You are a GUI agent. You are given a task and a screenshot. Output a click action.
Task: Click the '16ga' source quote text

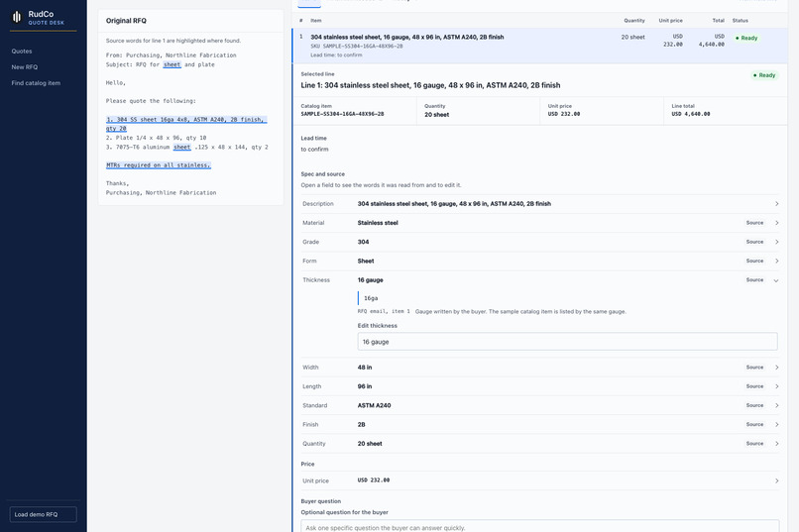click(x=371, y=298)
